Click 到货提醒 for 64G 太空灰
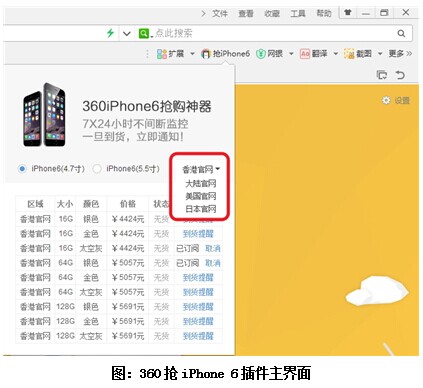Viewport: 423px width, 388px height. 198,292
